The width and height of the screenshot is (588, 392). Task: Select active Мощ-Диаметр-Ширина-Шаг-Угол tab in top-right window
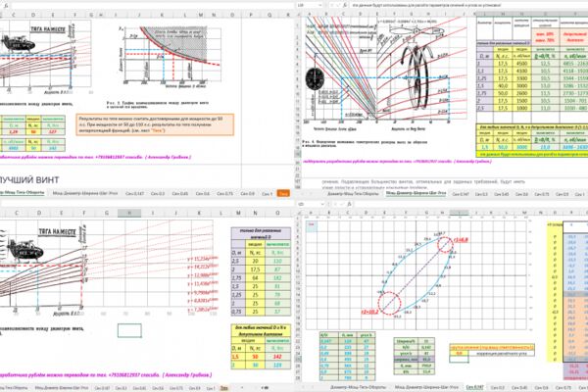click(x=416, y=194)
